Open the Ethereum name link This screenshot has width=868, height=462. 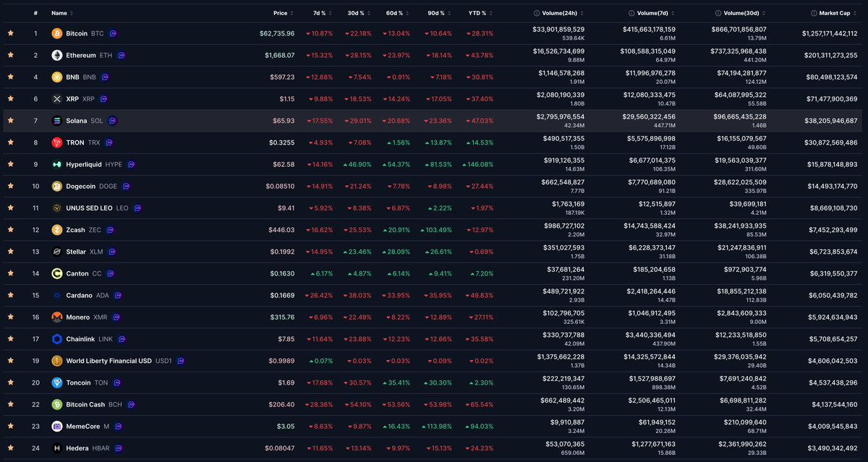80,55
